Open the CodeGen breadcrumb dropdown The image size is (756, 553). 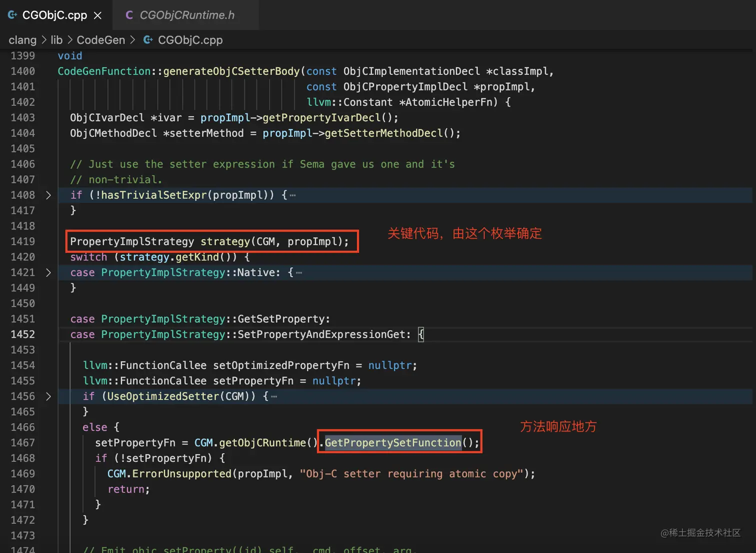101,39
